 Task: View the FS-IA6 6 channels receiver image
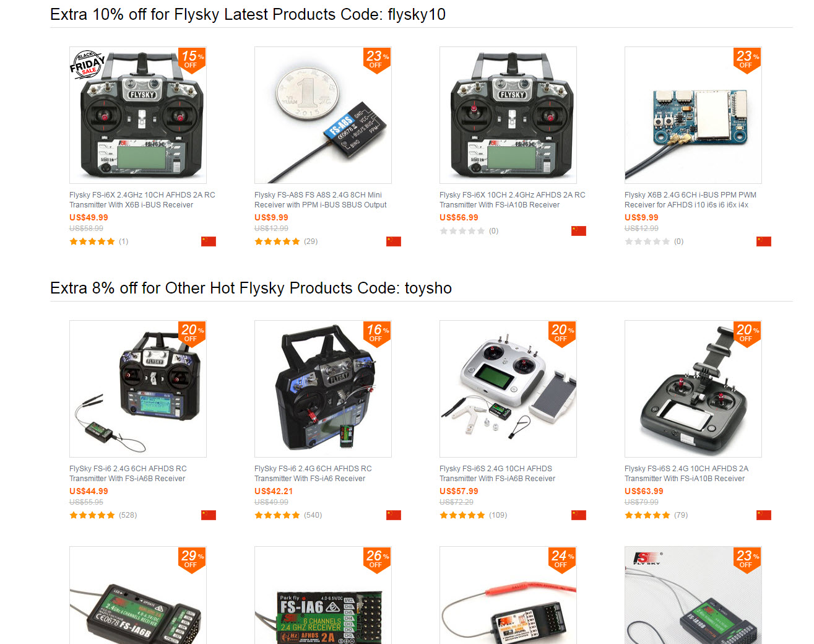[x=323, y=596]
